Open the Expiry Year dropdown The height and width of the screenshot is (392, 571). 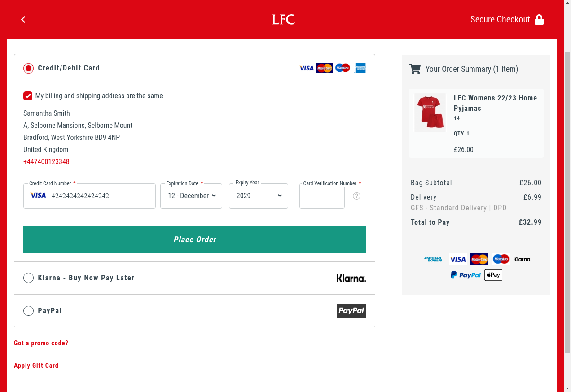pos(259,196)
